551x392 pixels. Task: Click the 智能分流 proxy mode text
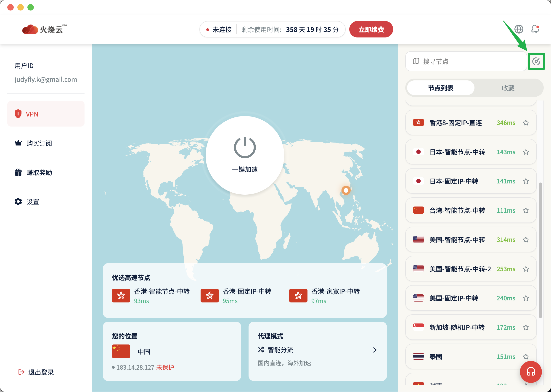pyautogui.click(x=280, y=350)
